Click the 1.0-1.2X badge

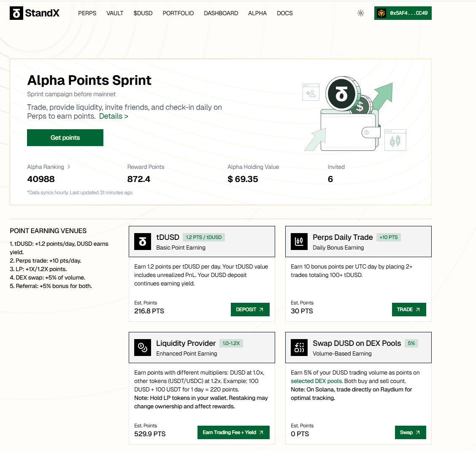pyautogui.click(x=231, y=343)
